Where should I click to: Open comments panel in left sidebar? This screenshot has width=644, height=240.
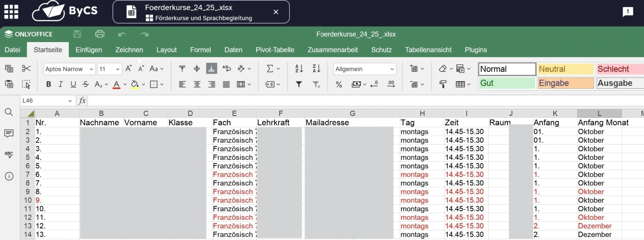9,133
